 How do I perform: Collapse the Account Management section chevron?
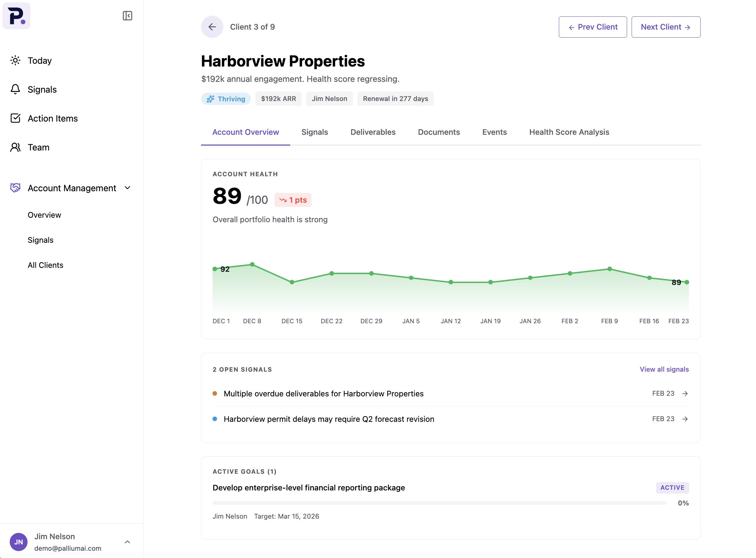click(x=128, y=188)
